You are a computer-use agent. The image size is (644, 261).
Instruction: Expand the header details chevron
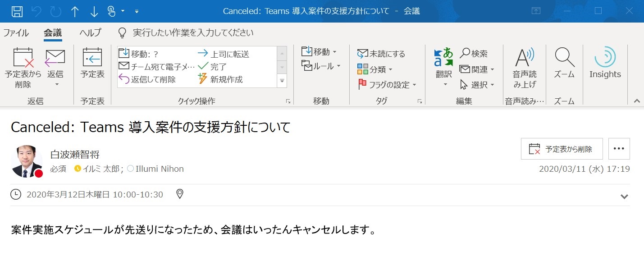[624, 196]
